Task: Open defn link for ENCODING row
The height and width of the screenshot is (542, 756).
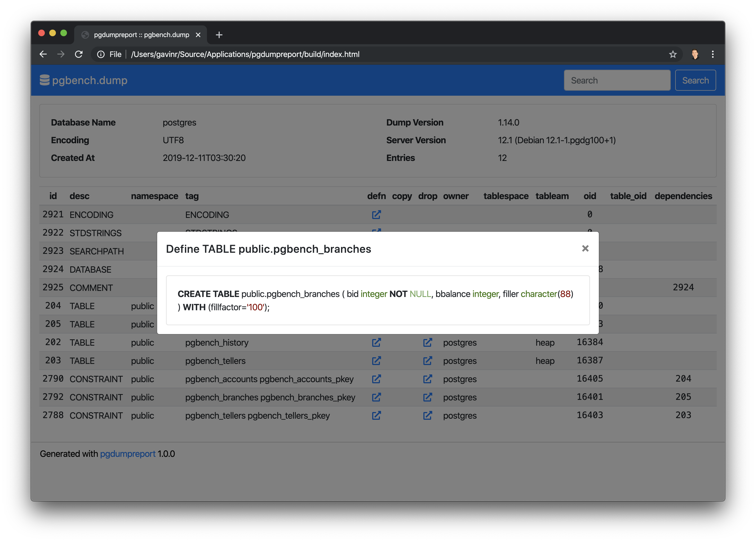Action: [376, 215]
